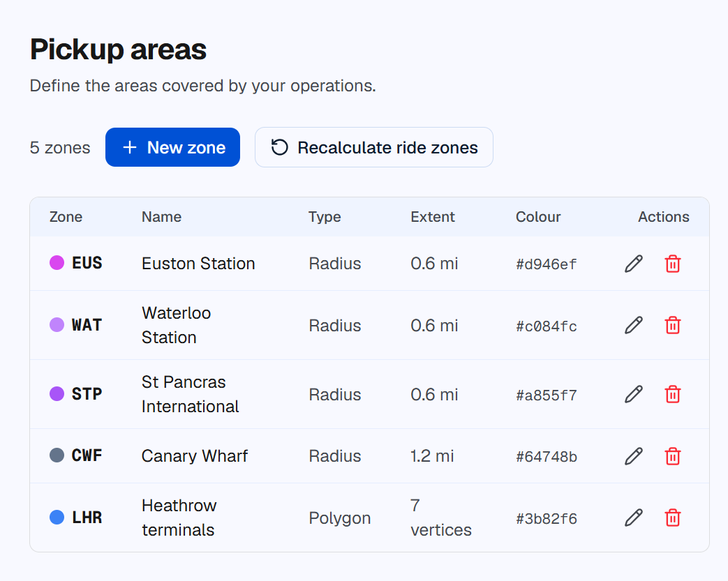Click the Euston Station 0.6 mi extent

click(434, 264)
